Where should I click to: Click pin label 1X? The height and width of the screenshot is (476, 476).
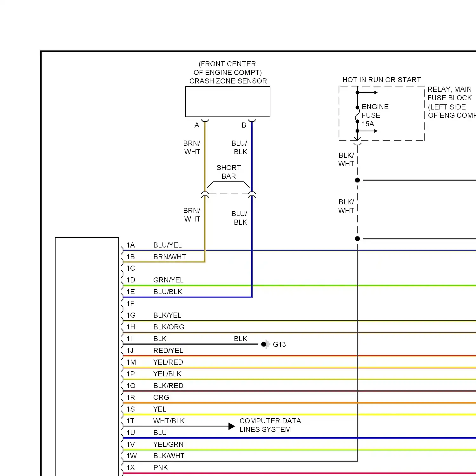coord(130,467)
